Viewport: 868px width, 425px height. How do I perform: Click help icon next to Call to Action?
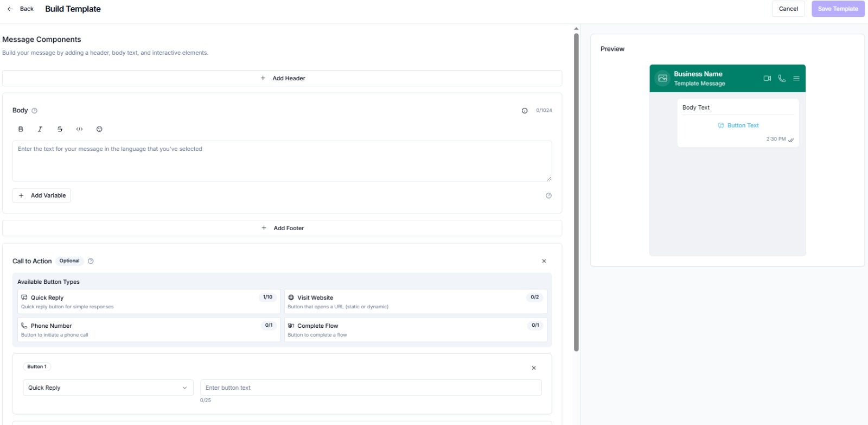click(91, 261)
